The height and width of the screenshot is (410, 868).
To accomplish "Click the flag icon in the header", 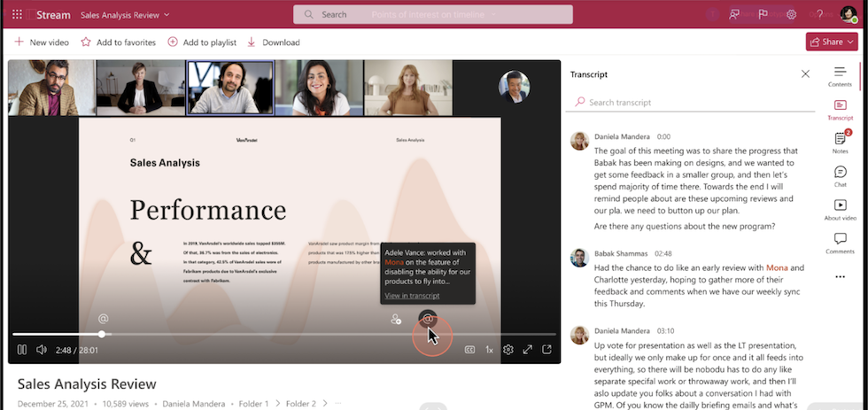I will pos(763,14).
